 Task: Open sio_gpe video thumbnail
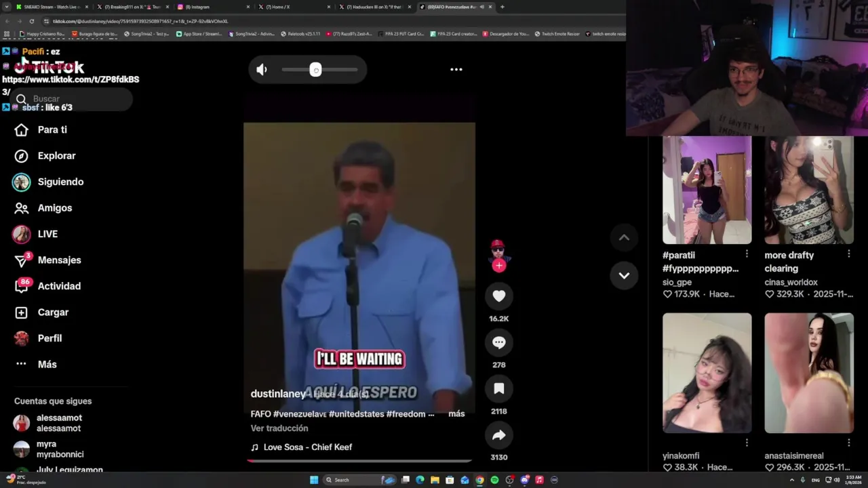pyautogui.click(x=707, y=190)
